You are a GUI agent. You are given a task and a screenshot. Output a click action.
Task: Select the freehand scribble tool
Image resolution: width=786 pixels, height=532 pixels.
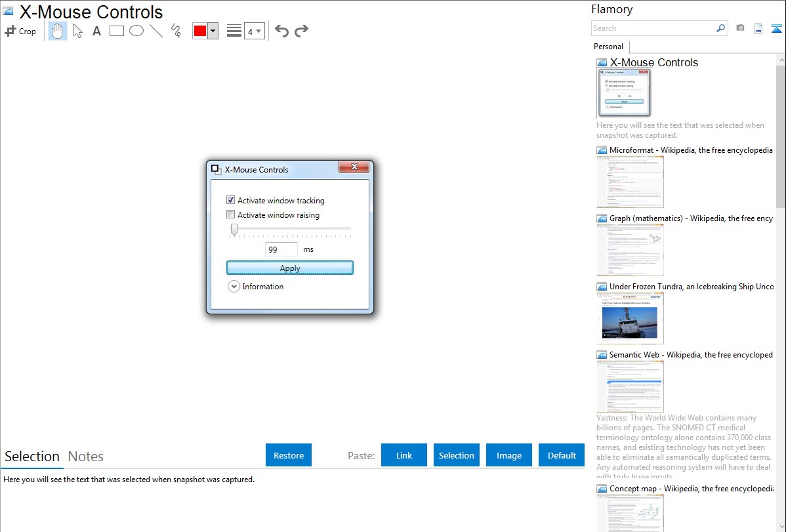176,31
